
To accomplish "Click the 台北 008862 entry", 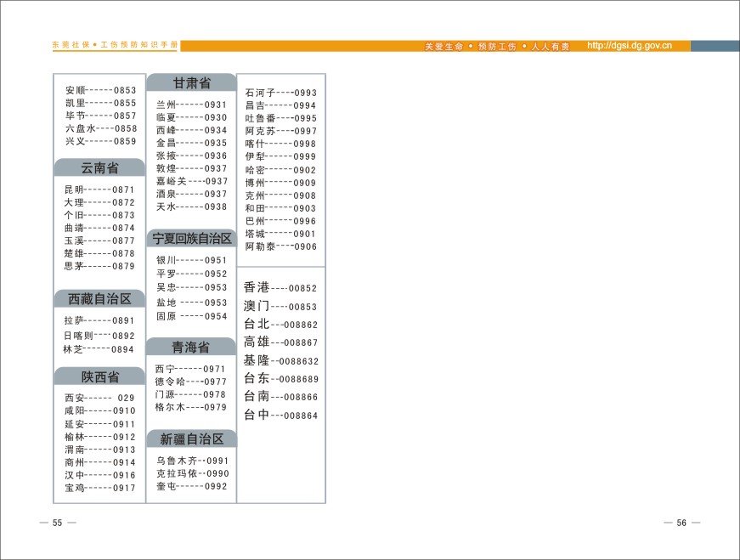I will 281,324.
